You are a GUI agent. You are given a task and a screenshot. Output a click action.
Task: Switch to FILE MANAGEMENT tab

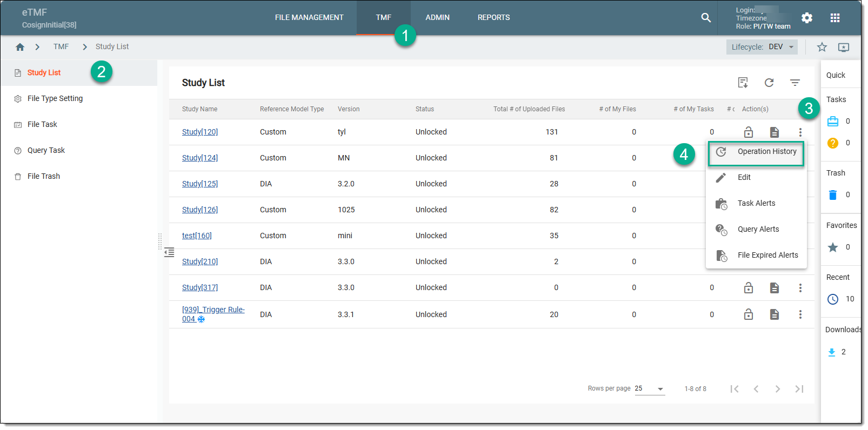coord(309,17)
